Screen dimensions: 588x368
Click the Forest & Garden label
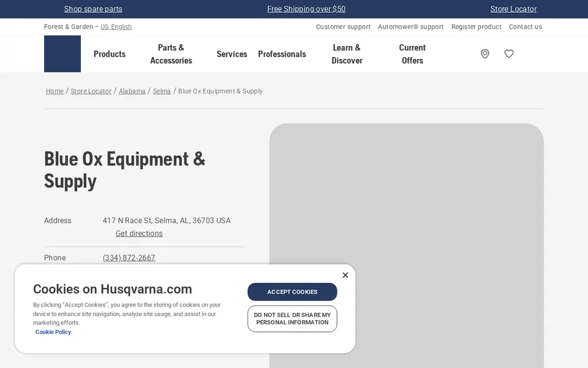click(68, 26)
